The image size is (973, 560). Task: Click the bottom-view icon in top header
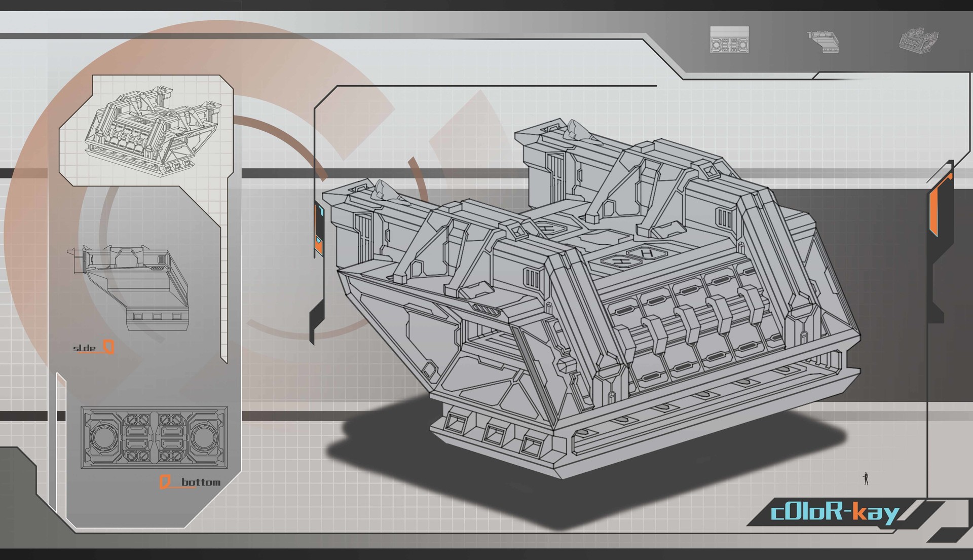pos(729,40)
